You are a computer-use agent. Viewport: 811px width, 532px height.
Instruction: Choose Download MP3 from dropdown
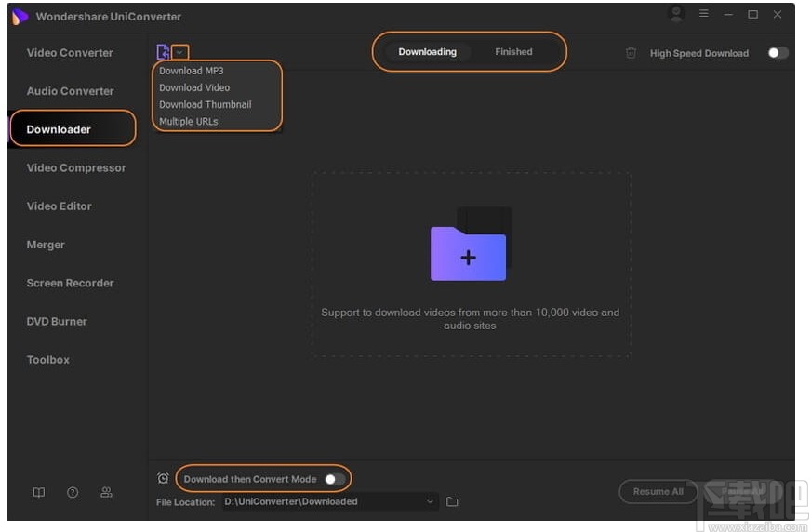[192, 71]
